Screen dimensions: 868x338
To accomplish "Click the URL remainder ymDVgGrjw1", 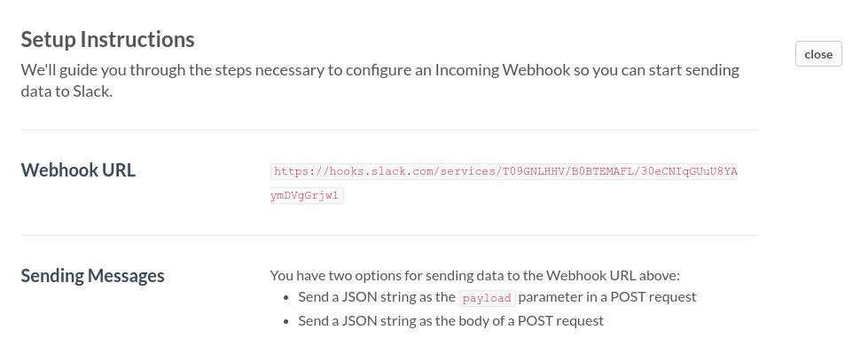I will [x=307, y=195].
